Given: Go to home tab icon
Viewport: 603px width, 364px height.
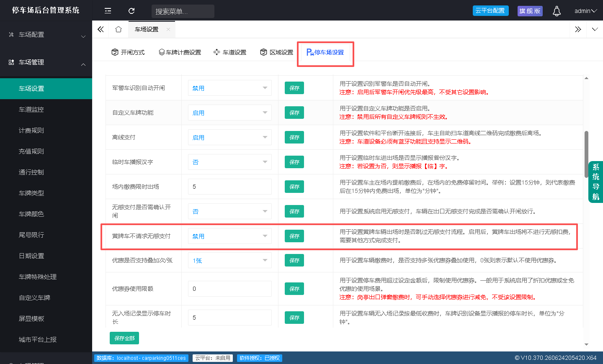Looking at the screenshot, I should tap(119, 29).
